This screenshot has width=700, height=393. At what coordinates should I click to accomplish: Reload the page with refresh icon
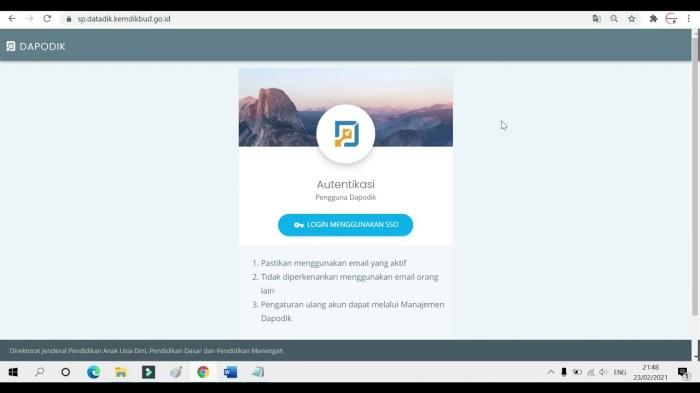47,19
